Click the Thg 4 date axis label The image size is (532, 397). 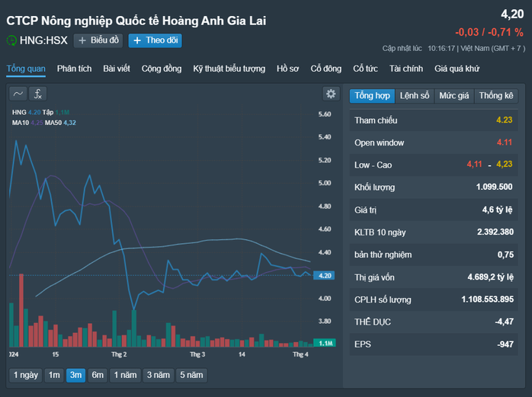(300, 354)
